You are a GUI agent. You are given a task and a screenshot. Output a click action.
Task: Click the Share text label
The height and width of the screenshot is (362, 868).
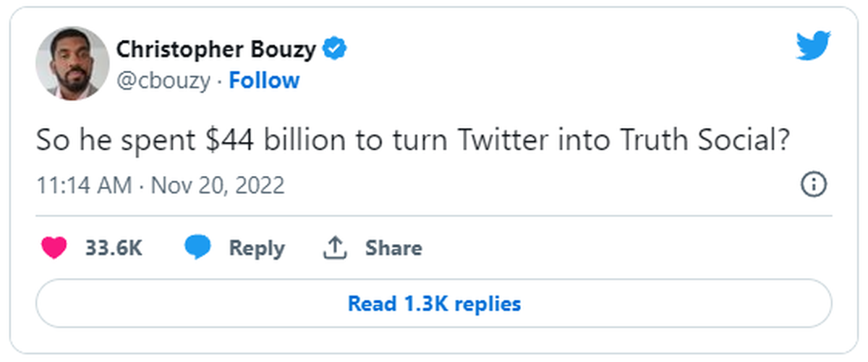[393, 248]
